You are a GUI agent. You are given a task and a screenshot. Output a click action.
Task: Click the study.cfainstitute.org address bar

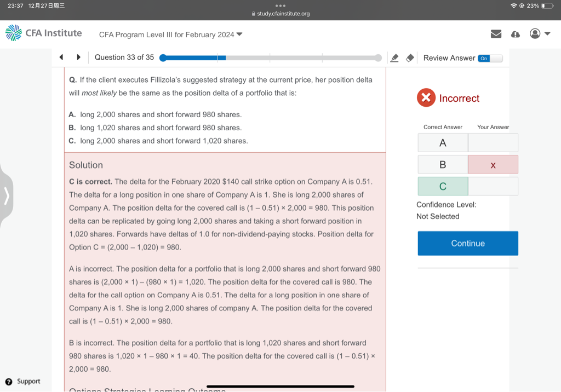[x=280, y=14]
